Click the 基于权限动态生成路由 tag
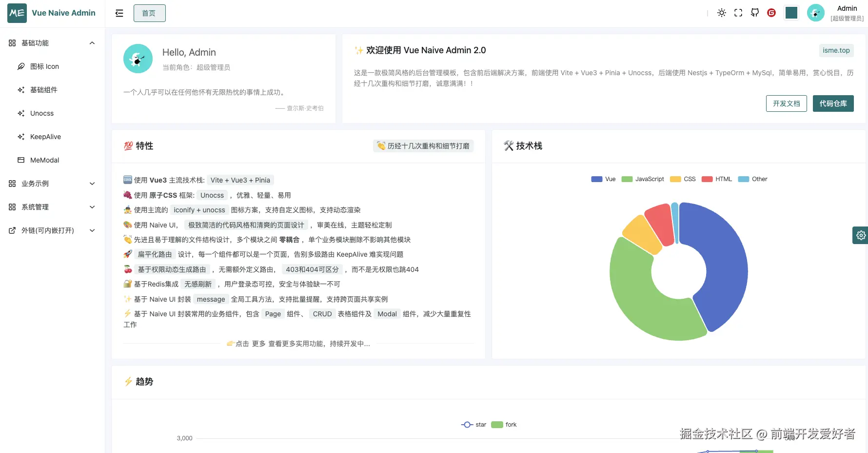This screenshot has height=453, width=868. tap(172, 269)
